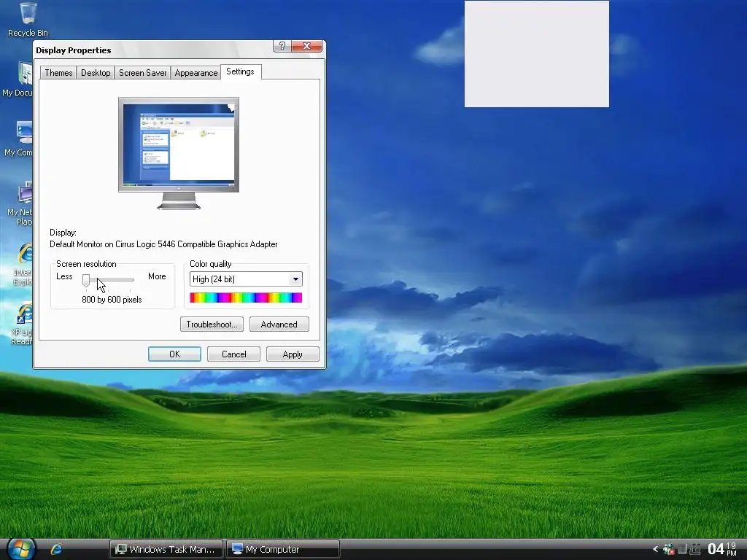Select the Internet Explorer desktop icon

[23, 264]
